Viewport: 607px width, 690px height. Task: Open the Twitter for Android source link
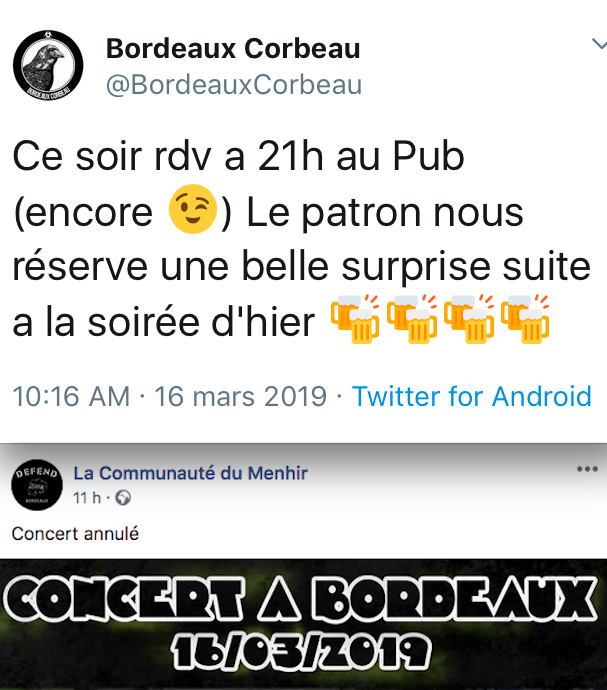471,396
